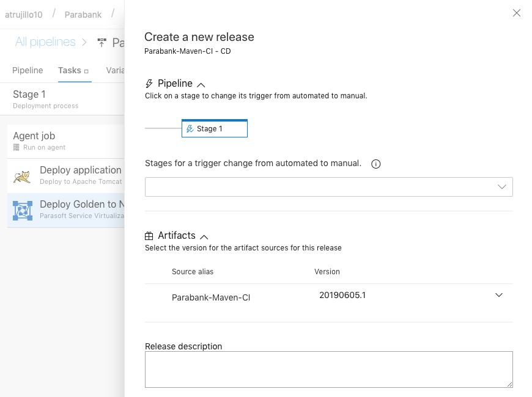Click the Source alias column header
The height and width of the screenshot is (397, 532).
193,272
